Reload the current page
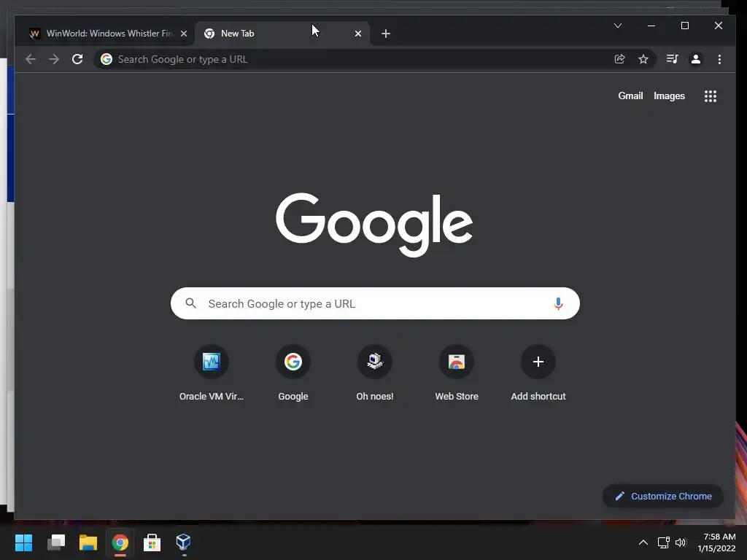Image resolution: width=747 pixels, height=560 pixels. pos(77,59)
